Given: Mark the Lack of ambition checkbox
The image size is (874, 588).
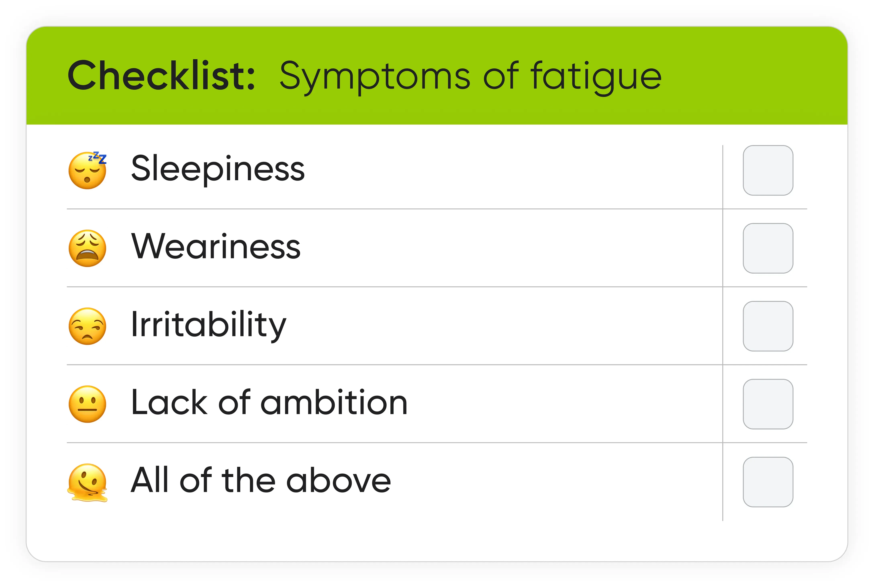Looking at the screenshot, I should click(768, 404).
